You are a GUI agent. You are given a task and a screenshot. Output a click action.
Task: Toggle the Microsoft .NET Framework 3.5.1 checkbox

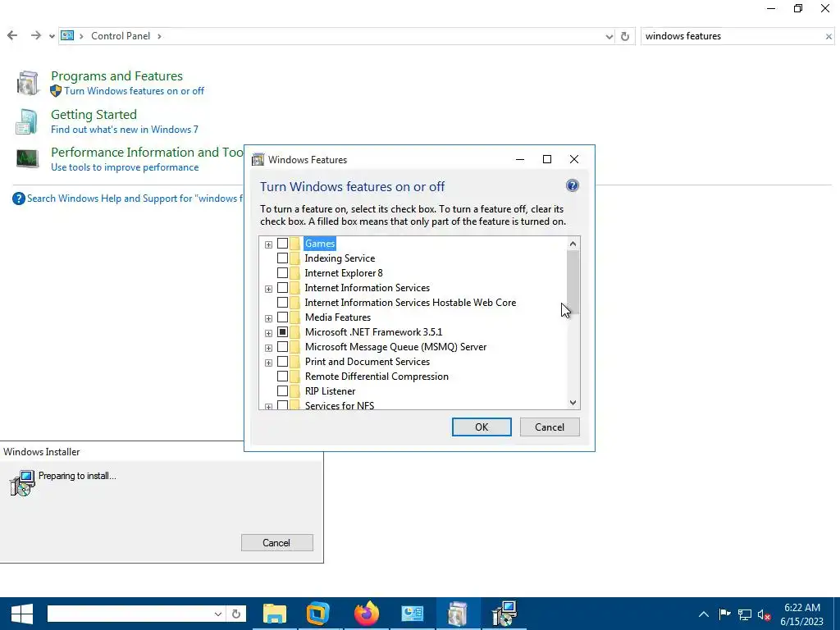click(282, 332)
